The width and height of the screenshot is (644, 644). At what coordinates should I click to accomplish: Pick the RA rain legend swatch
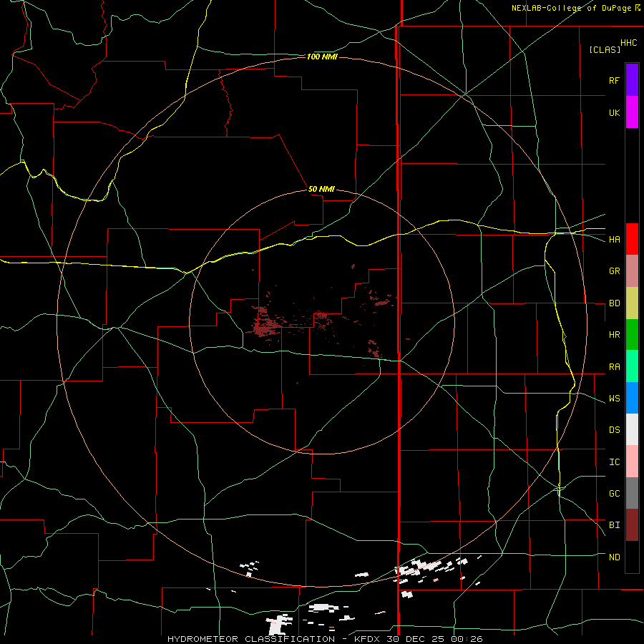coord(632,366)
